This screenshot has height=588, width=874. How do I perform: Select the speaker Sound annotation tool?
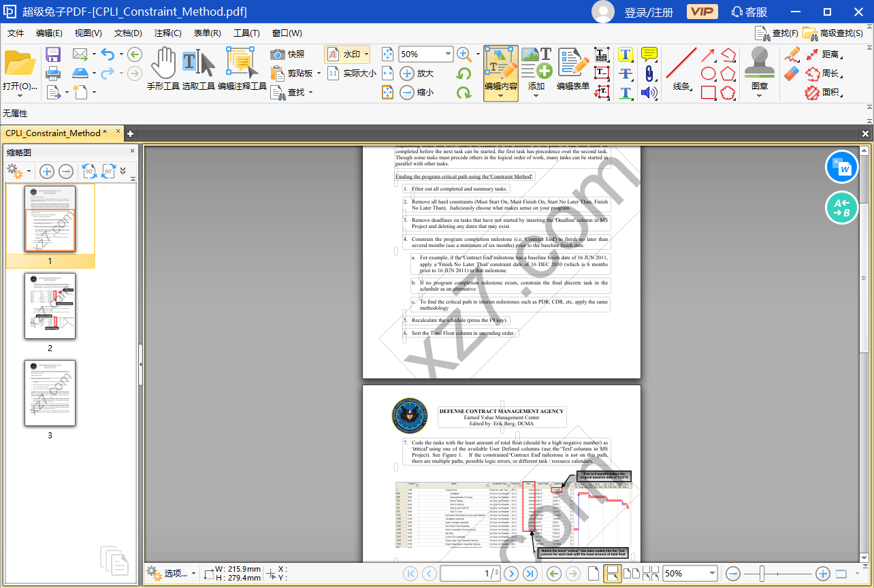pos(649,92)
